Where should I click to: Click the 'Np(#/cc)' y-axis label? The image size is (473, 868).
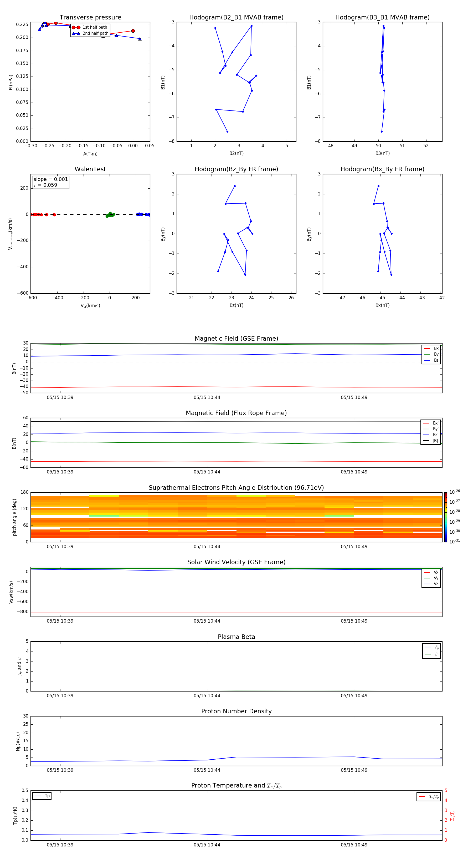[x=18, y=741]
